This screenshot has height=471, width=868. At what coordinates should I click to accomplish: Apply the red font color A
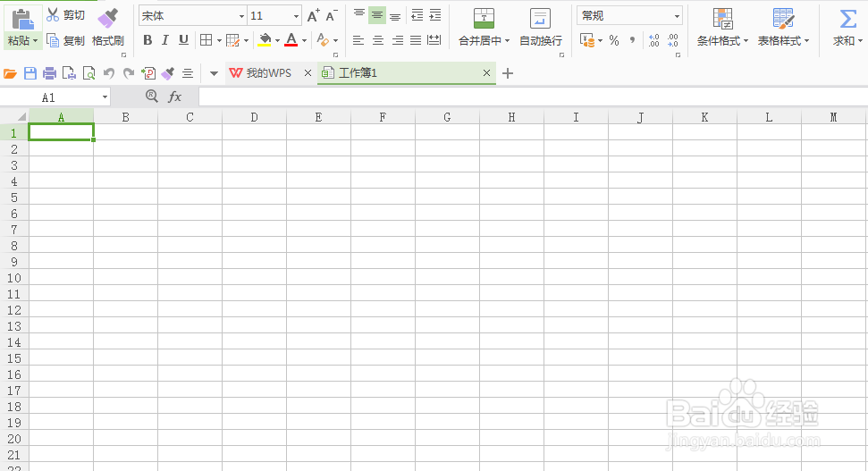(291, 40)
